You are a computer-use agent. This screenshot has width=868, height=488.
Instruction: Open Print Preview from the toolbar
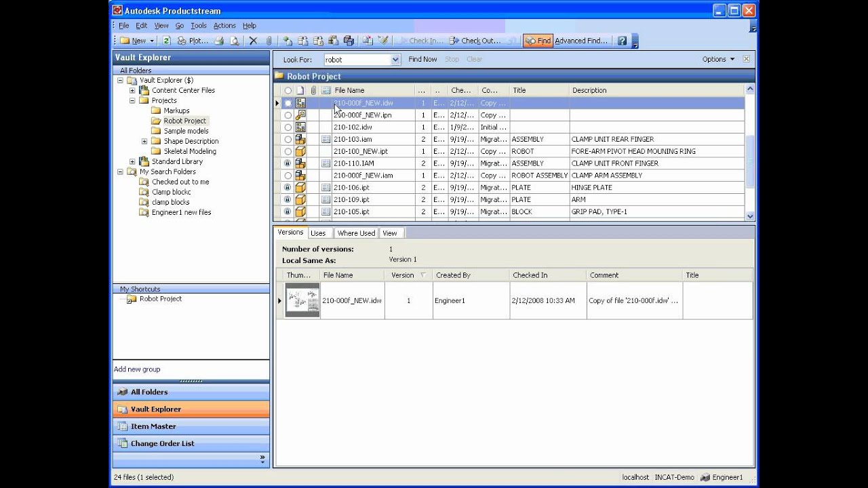click(235, 41)
